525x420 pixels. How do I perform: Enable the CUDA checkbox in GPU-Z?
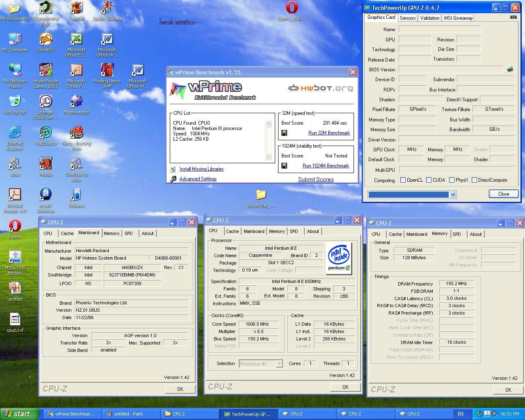tap(429, 180)
